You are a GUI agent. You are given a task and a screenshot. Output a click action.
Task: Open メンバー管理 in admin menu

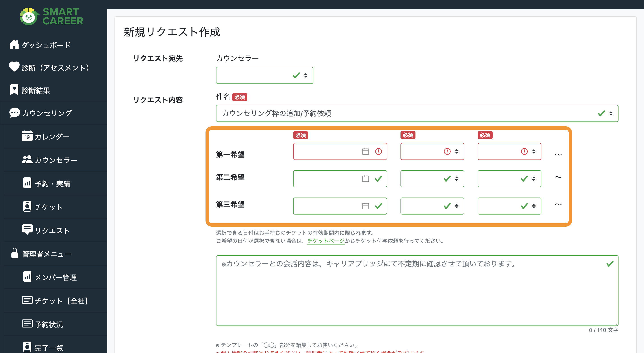(x=55, y=277)
